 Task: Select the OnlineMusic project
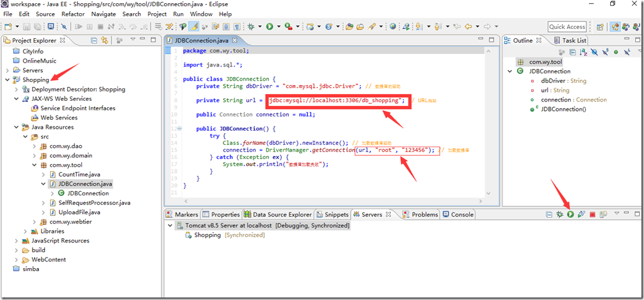point(39,61)
